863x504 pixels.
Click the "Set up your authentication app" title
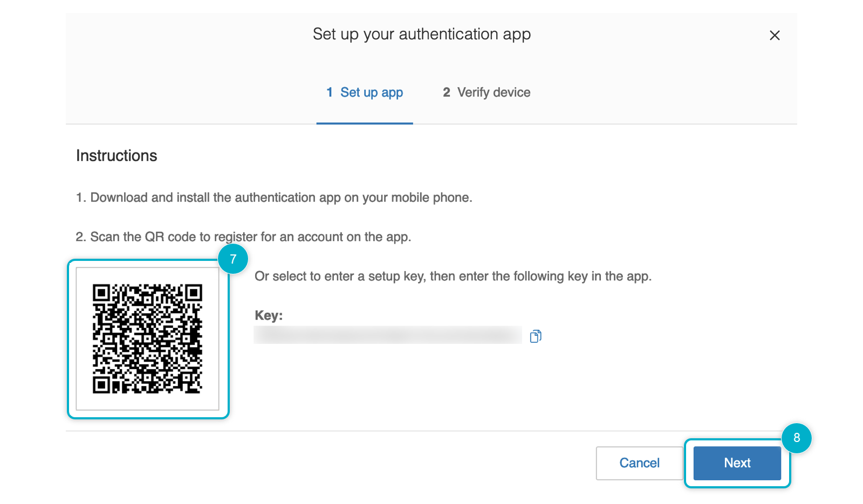pos(422,34)
